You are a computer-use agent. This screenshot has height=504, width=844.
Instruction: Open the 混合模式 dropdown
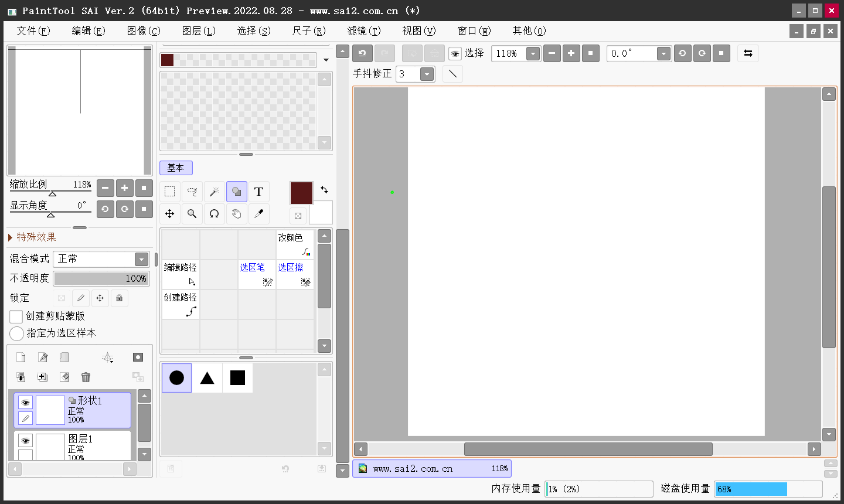[x=141, y=259]
